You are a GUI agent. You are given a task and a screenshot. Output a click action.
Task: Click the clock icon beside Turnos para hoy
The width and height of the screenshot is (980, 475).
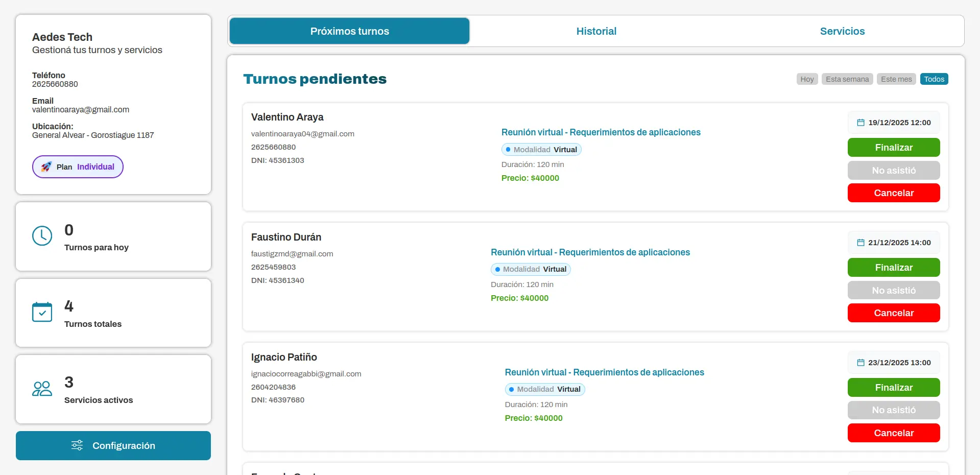click(x=42, y=236)
